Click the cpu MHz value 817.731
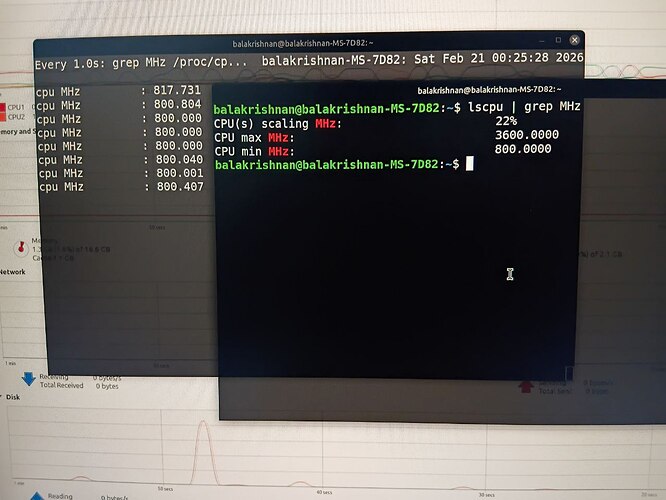This screenshot has height=500, width=666. pyautogui.click(x=177, y=90)
